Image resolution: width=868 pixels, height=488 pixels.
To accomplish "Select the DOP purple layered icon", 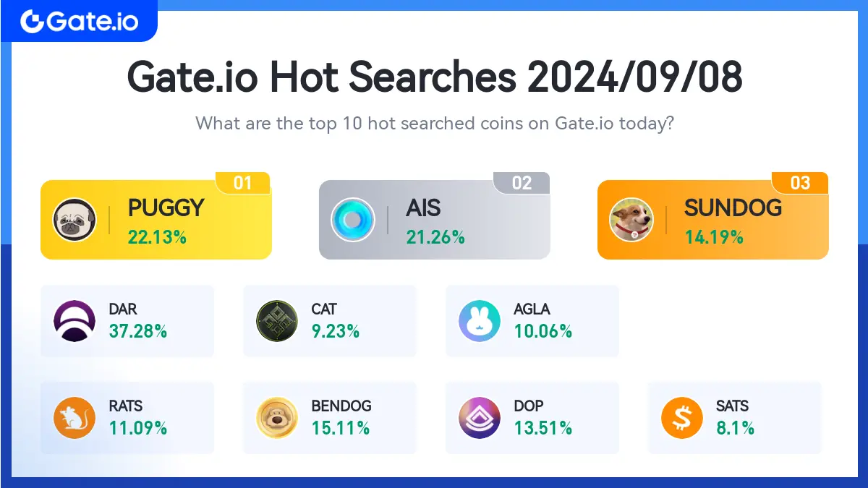I will (480, 418).
